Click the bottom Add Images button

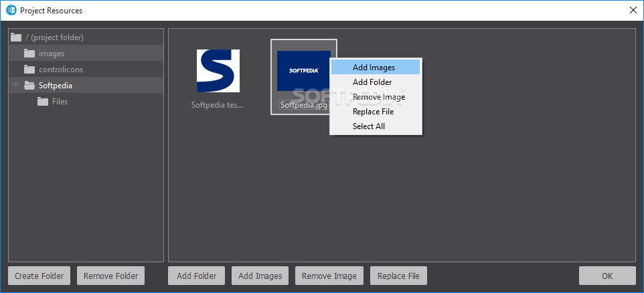(260, 276)
